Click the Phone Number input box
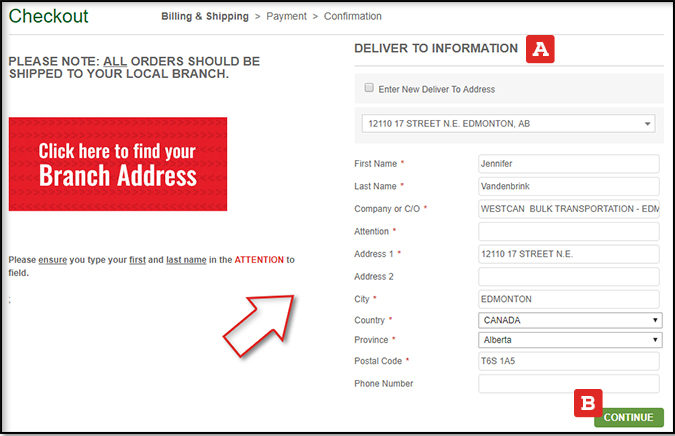This screenshot has height=436, width=675. click(x=569, y=384)
